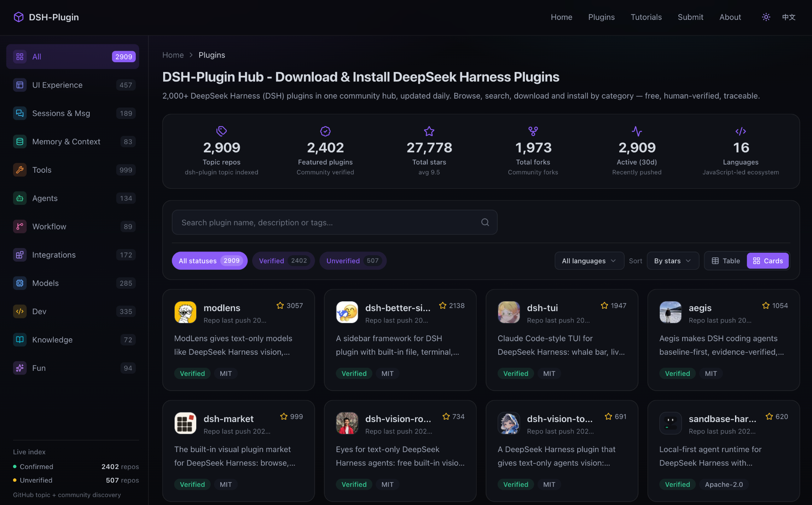The width and height of the screenshot is (812, 505).
Task: Click the Total stars star icon
Action: coord(429,131)
